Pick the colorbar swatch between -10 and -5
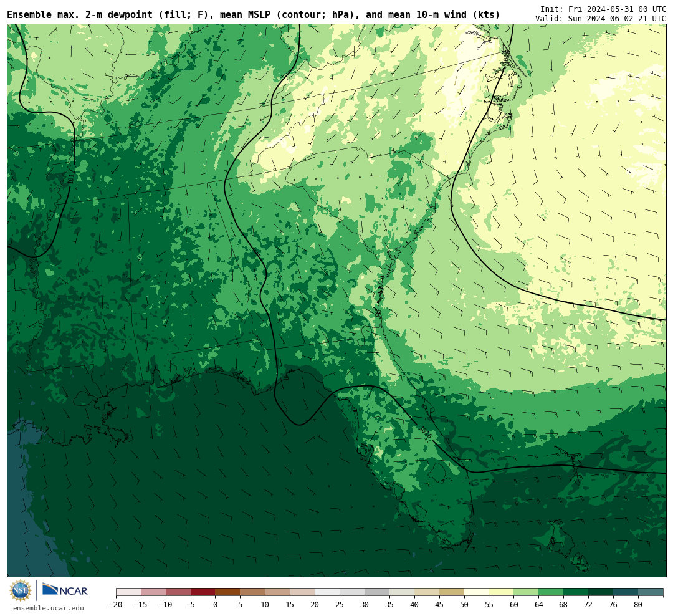Image resolution: width=673 pixels, height=616 pixels. point(178,592)
